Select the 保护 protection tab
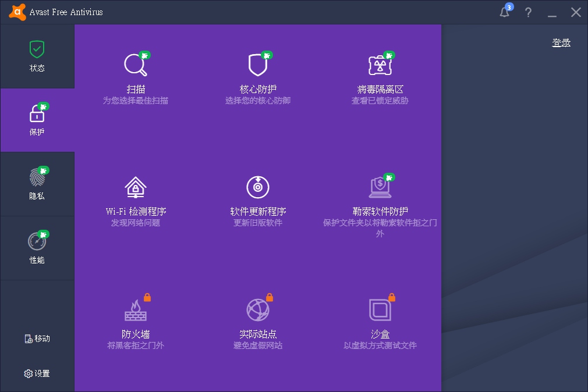This screenshot has height=392, width=588. coord(37,120)
